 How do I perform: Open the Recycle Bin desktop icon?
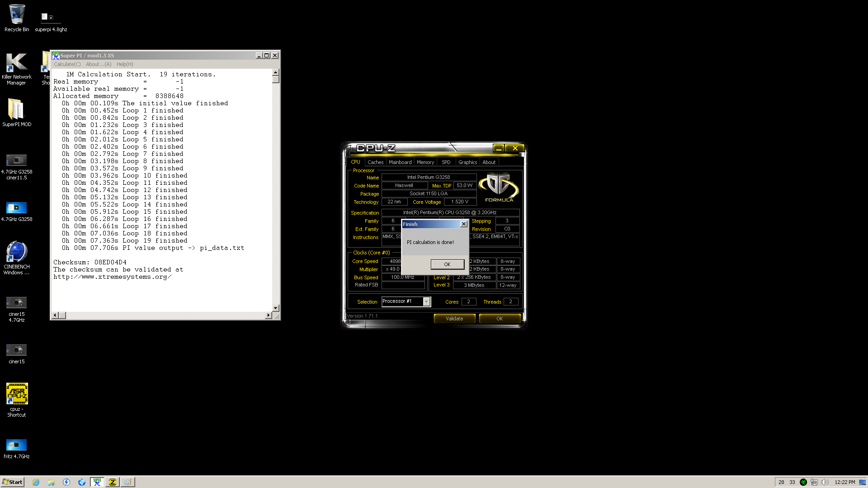17,18
